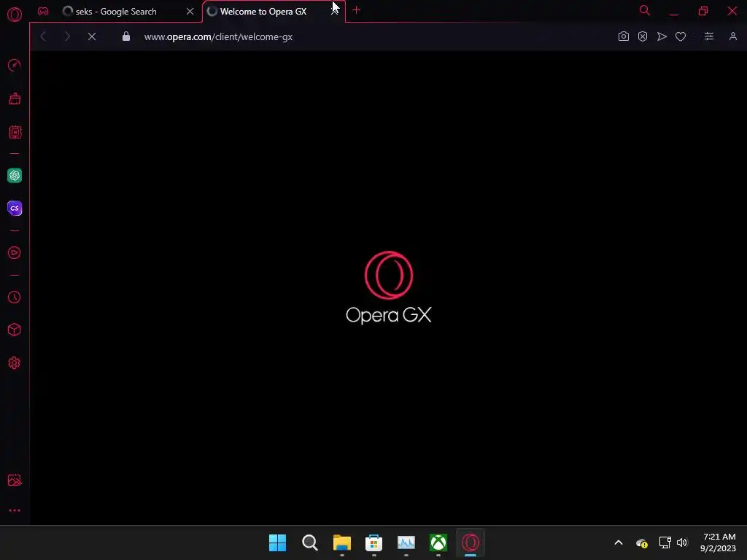Go back to previous page
This screenshot has width=747, height=560.
pyautogui.click(x=43, y=36)
